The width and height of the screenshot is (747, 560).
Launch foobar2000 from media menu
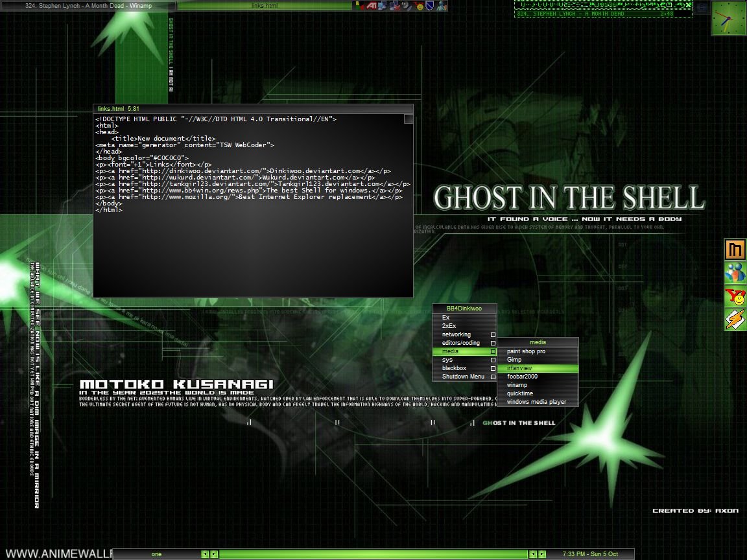538,377
